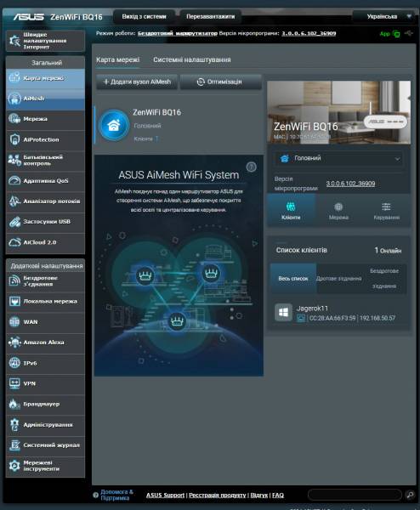Open Quick Internet Setup icon
Viewport: 420px width, 510px height.
(x=14, y=41)
